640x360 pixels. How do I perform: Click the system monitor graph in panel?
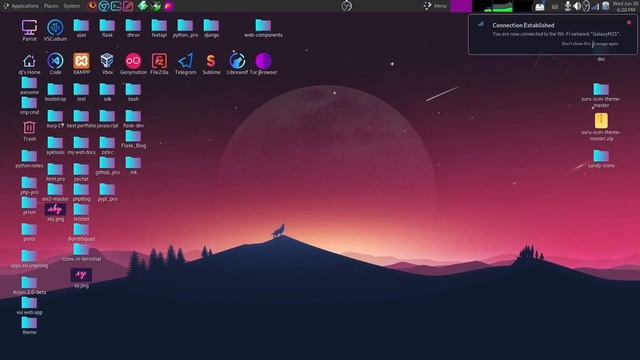(x=502, y=6)
